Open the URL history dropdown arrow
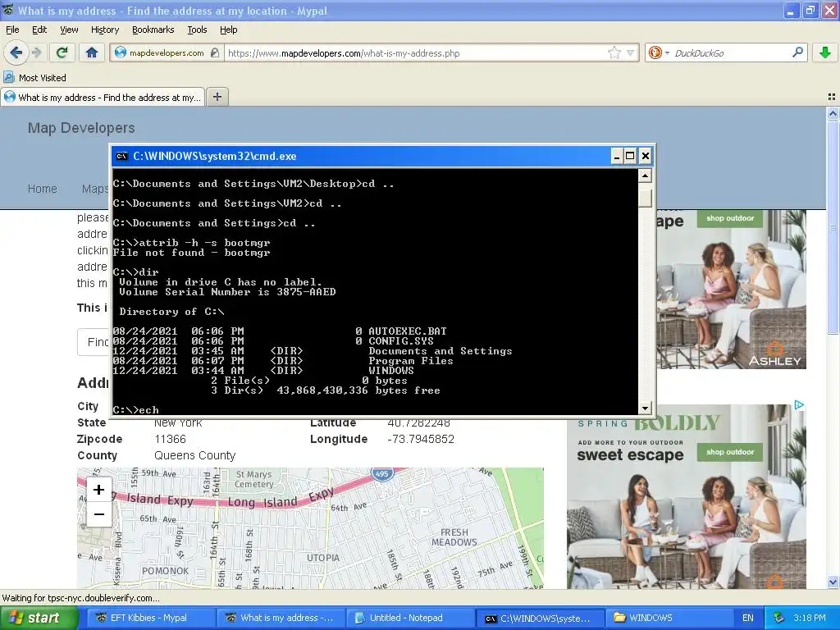Image resolution: width=840 pixels, height=630 pixels. [631, 53]
